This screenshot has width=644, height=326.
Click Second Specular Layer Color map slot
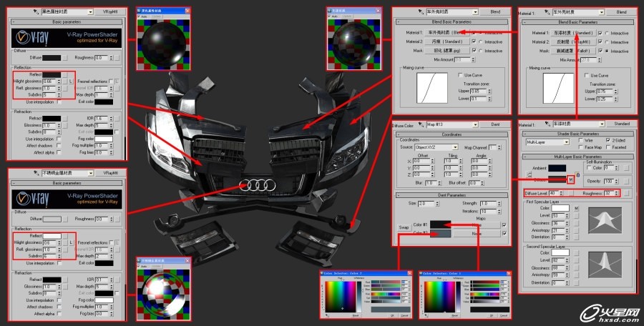pos(576,253)
